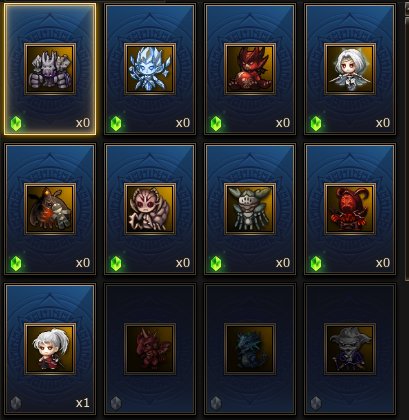
Task: Click the x1 count on warrior card
Action: coord(83,403)
